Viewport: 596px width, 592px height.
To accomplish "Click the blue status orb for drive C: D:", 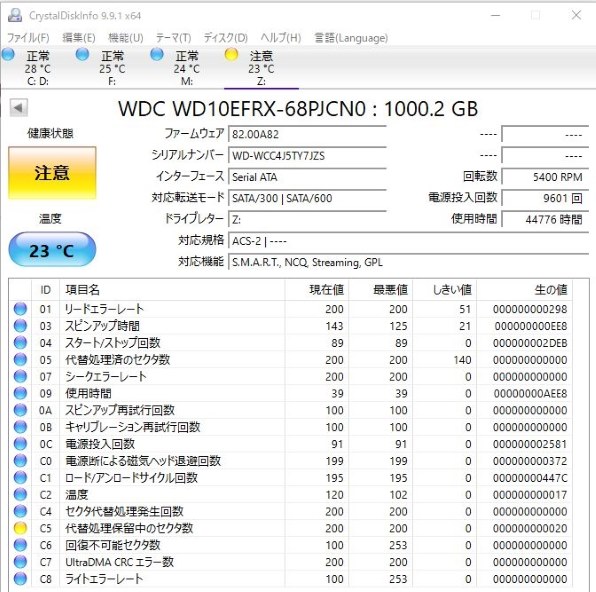I will [8, 55].
